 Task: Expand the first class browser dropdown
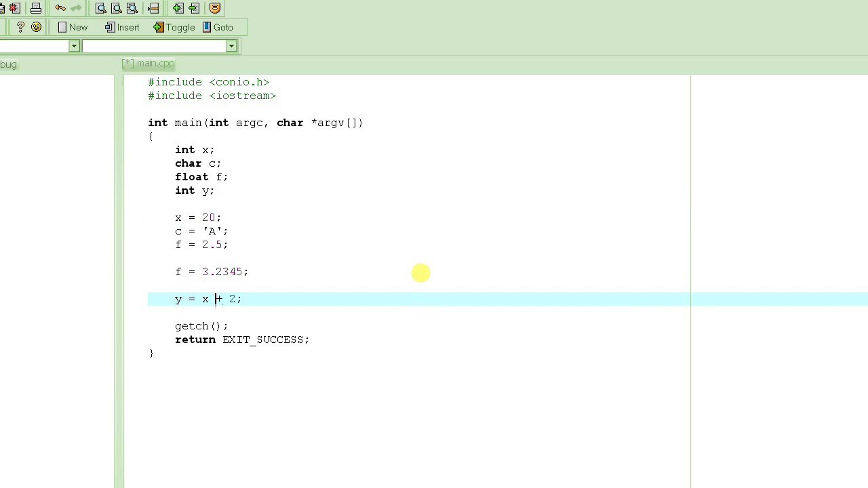[x=74, y=46]
